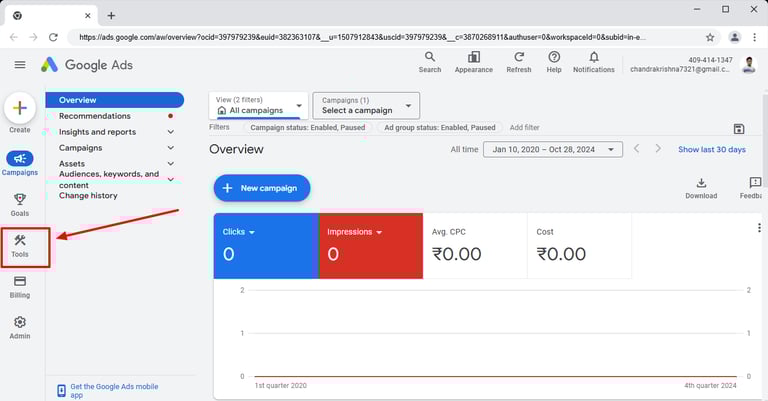Open browser profile icon
The width and height of the screenshot is (768, 401).
(x=734, y=37)
